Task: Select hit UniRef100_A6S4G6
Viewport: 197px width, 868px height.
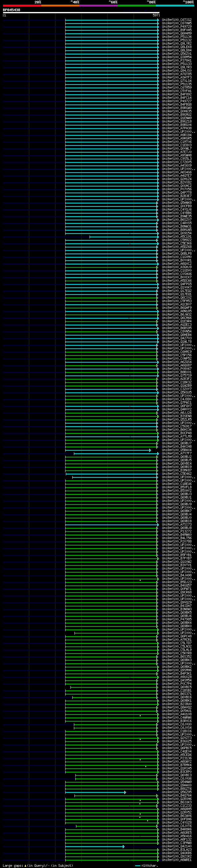Action: (176, 172)
